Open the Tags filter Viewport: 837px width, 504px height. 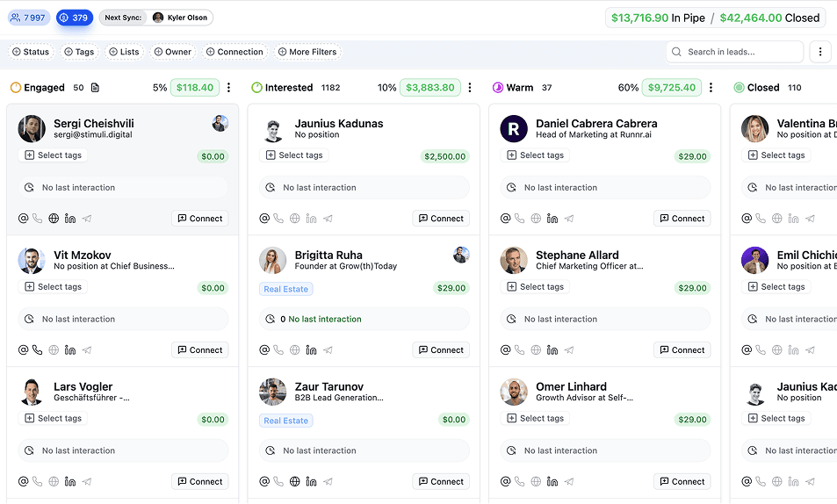pos(79,52)
